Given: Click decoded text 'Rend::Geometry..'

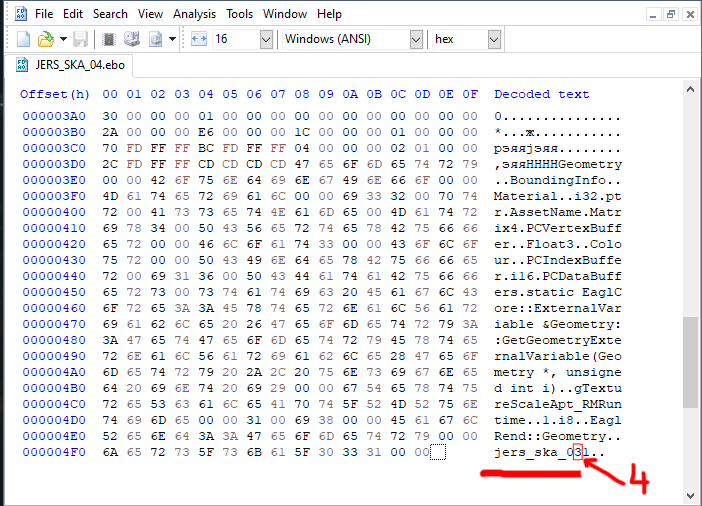Looking at the screenshot, I should [x=557, y=436].
